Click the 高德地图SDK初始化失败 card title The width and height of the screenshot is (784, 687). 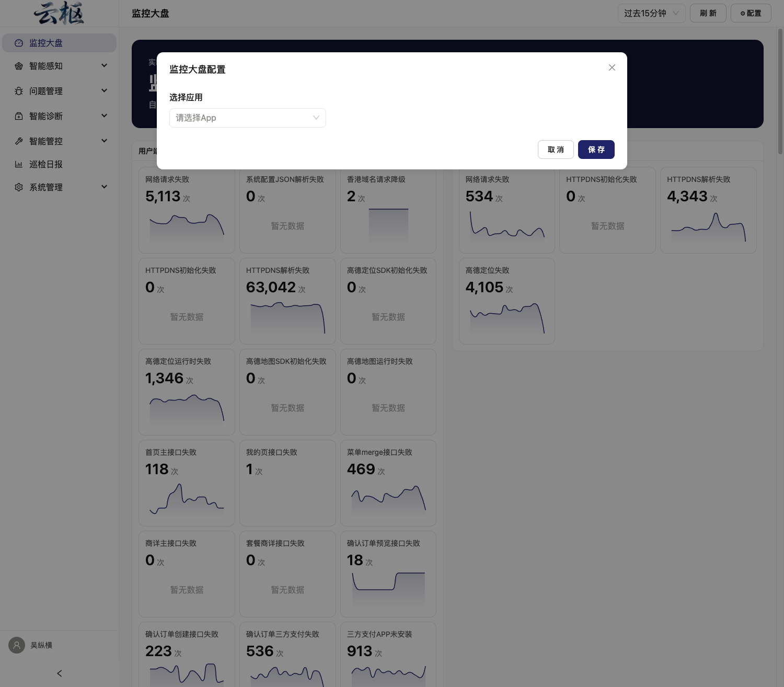point(286,361)
